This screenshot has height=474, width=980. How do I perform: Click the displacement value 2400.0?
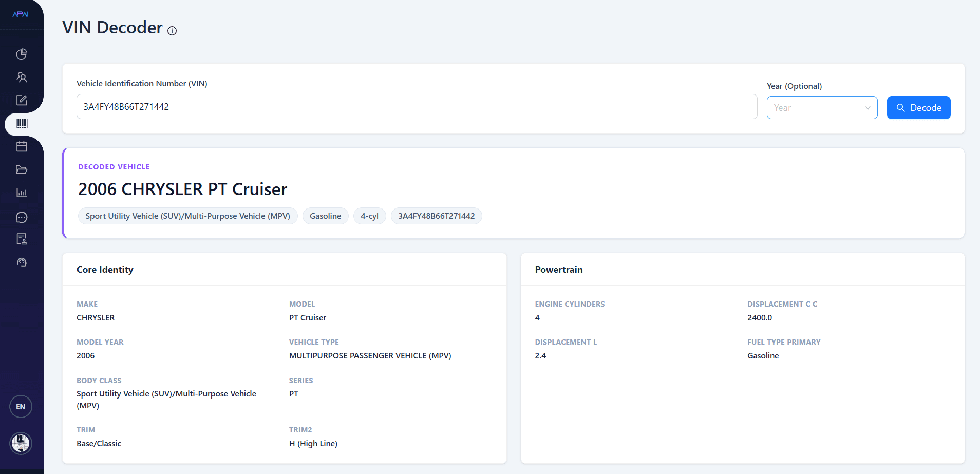(x=760, y=318)
